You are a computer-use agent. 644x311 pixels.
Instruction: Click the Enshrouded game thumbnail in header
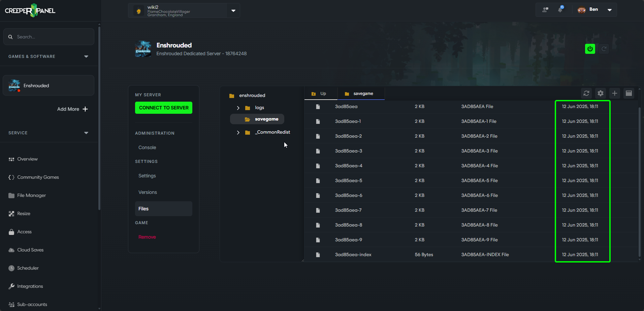point(143,49)
